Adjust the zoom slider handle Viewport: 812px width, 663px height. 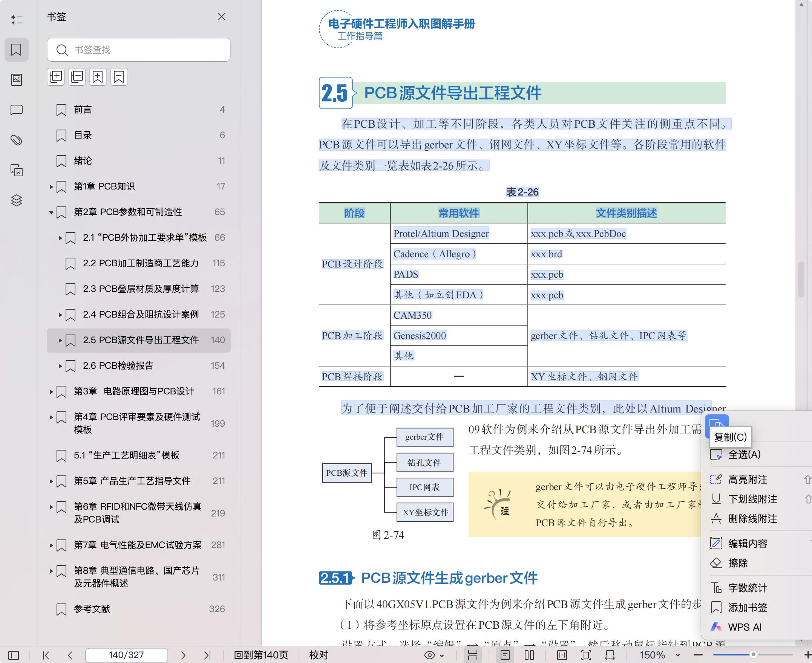click(754, 655)
